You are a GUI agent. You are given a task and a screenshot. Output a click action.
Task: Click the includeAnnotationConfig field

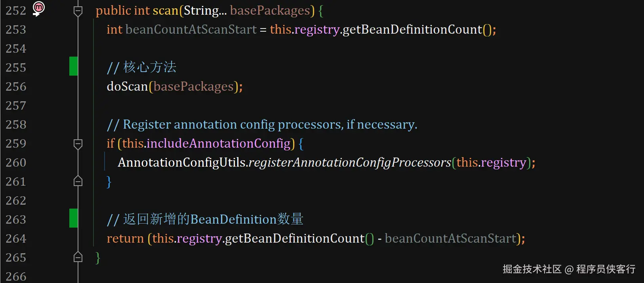point(218,143)
